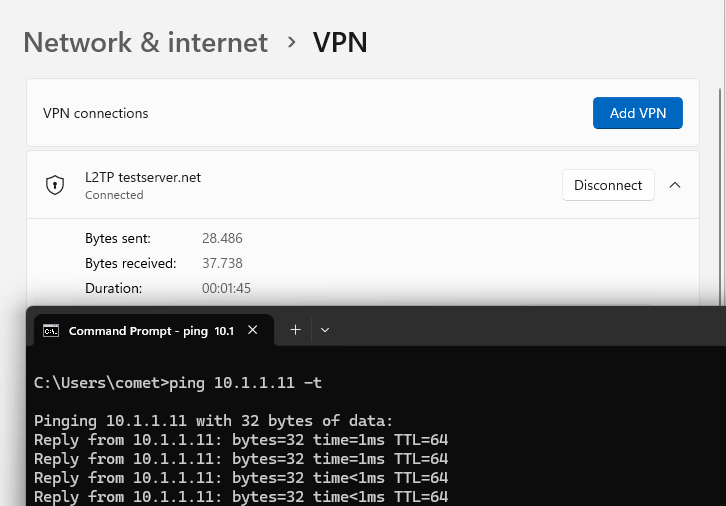Click the breadcrumb arrow between Network and VPN

[291, 42]
